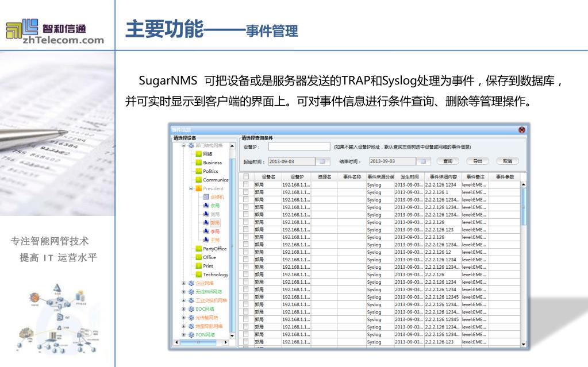Click the EOC网络 network icon

(x=191, y=309)
